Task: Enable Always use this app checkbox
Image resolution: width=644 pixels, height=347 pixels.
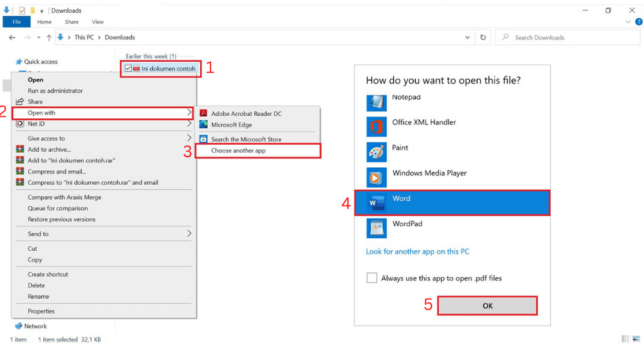Action: (372, 278)
